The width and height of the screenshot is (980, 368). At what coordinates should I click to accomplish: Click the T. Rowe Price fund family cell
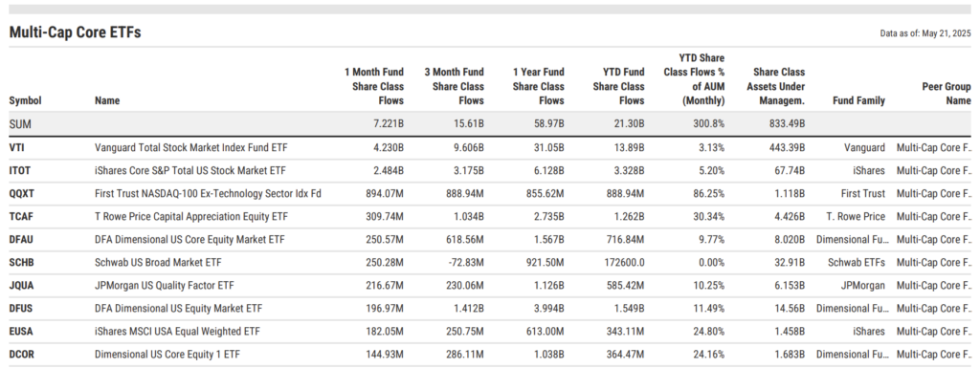click(856, 216)
